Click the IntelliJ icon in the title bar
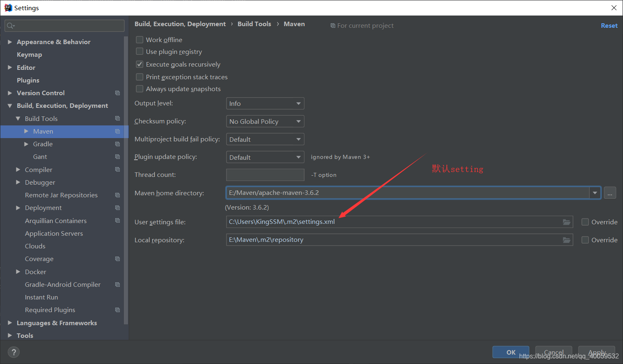This screenshot has width=623, height=364. click(x=8, y=8)
